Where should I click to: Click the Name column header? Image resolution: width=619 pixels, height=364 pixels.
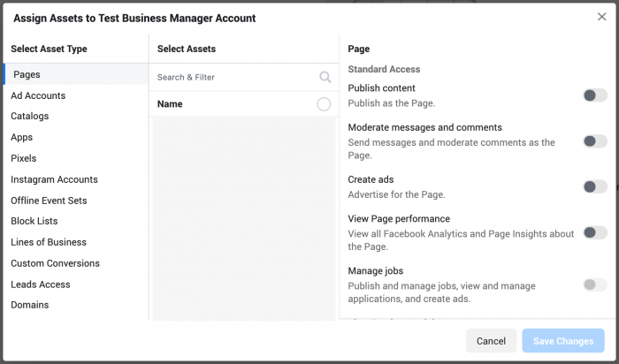[x=170, y=104]
